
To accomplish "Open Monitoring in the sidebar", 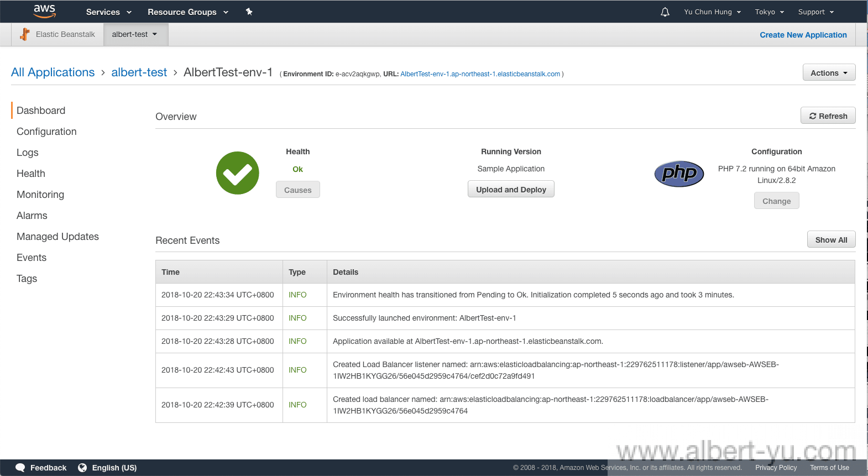I will 40,195.
